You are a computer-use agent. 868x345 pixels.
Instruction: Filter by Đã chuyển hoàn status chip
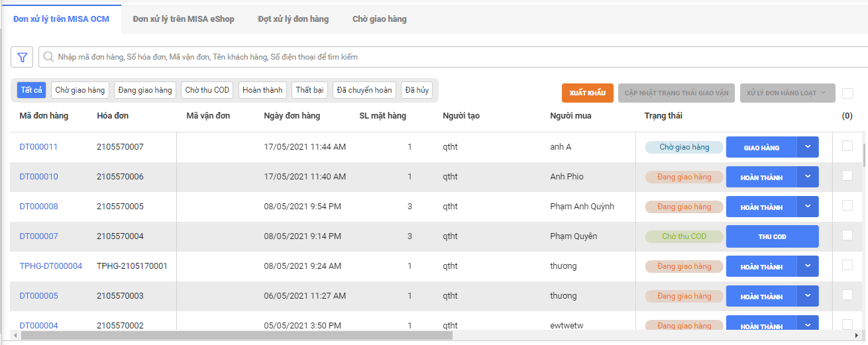(x=364, y=90)
